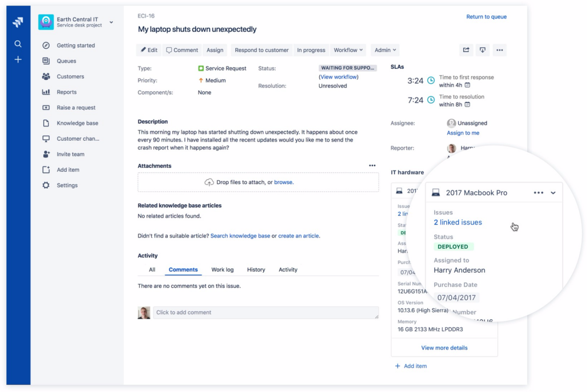Open the more actions ellipsis in the toolbar
The width and height of the screenshot is (587, 392).
[499, 50]
